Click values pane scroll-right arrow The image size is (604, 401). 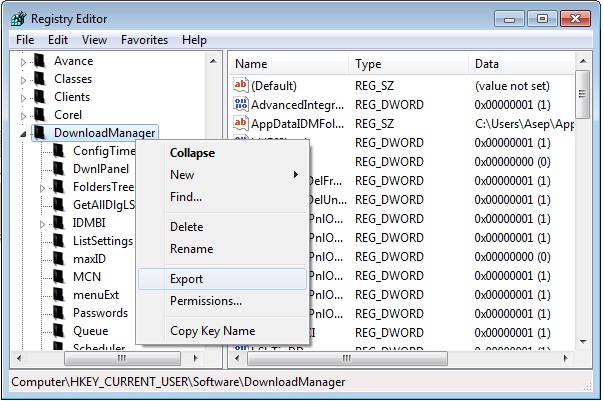pyautogui.click(x=565, y=358)
